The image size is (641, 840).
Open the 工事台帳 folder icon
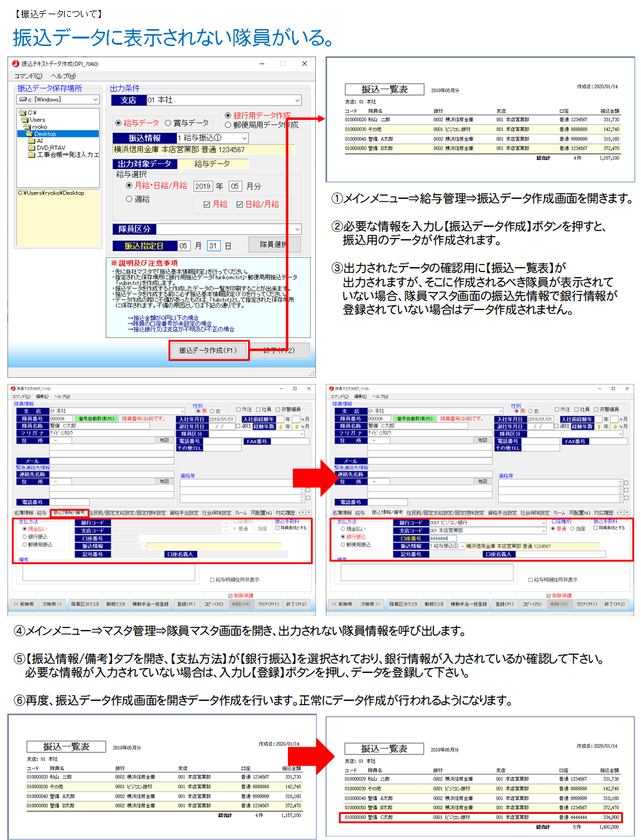tap(32, 155)
